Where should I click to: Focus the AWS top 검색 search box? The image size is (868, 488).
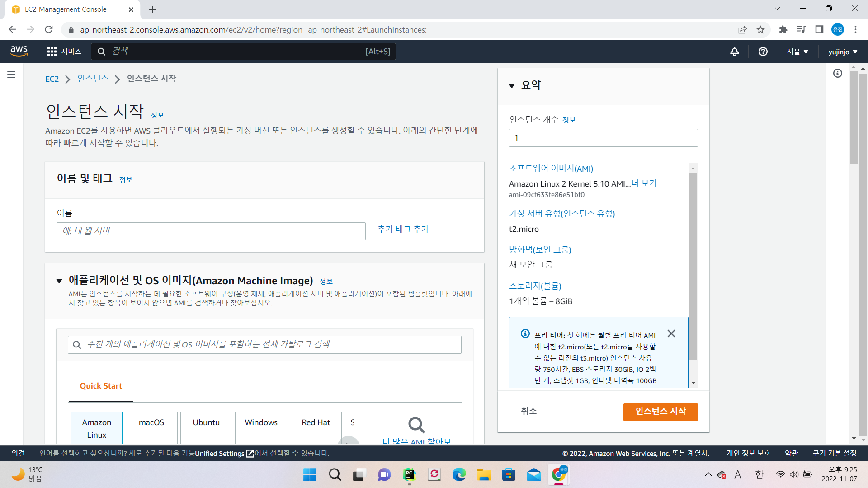click(x=243, y=52)
